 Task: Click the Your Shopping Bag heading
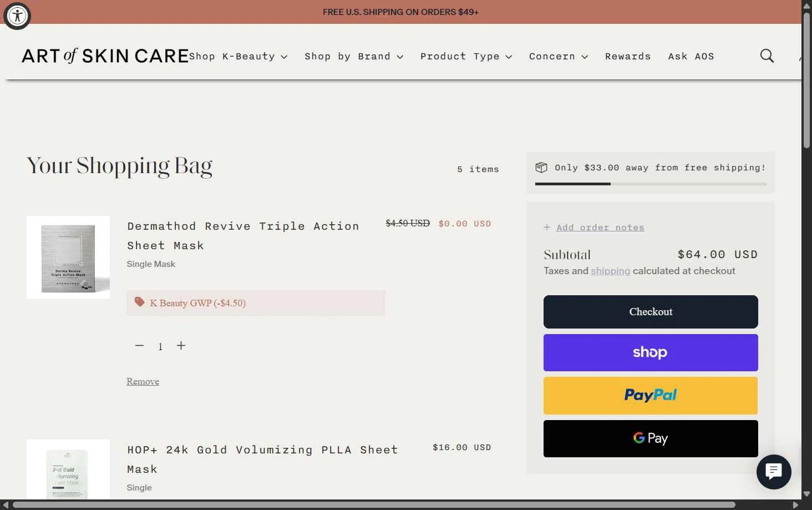120,166
